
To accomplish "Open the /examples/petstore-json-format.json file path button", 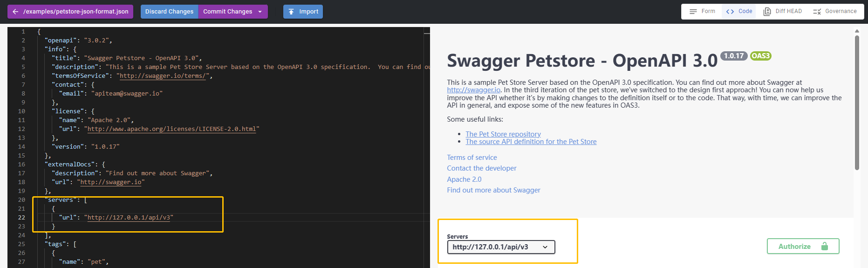I will click(70, 12).
